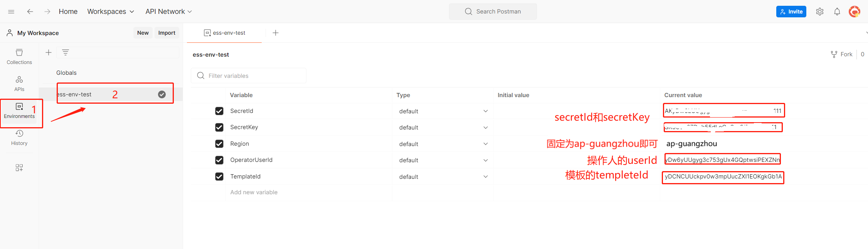
Task: Open the user avatar menu
Action: [x=855, y=12]
